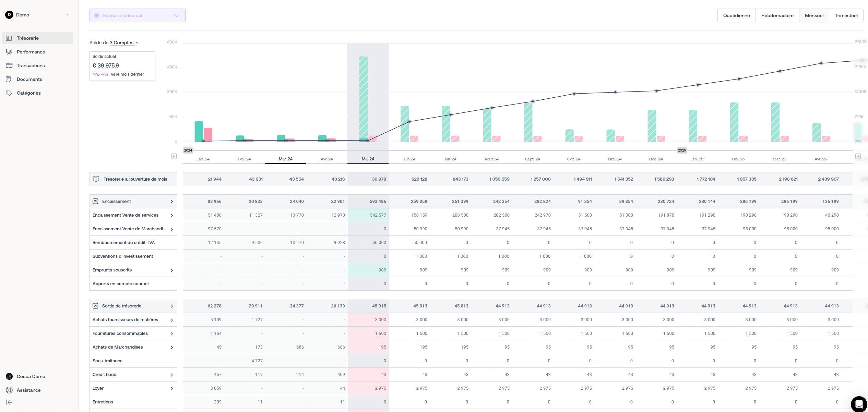The height and width of the screenshot is (412, 868).
Task: Switch to Trimestriel view
Action: 846,15
